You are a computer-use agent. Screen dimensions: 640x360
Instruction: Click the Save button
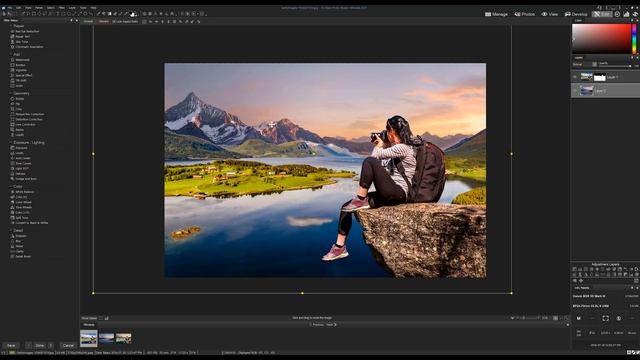pyautogui.click(x=11, y=345)
